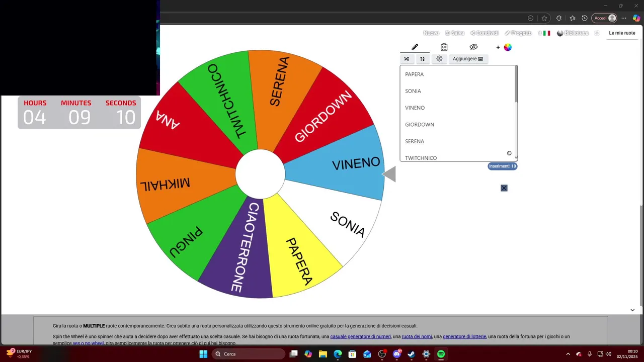Open browser settings three-dots menu
This screenshot has height=362, width=644.
pos(624,18)
